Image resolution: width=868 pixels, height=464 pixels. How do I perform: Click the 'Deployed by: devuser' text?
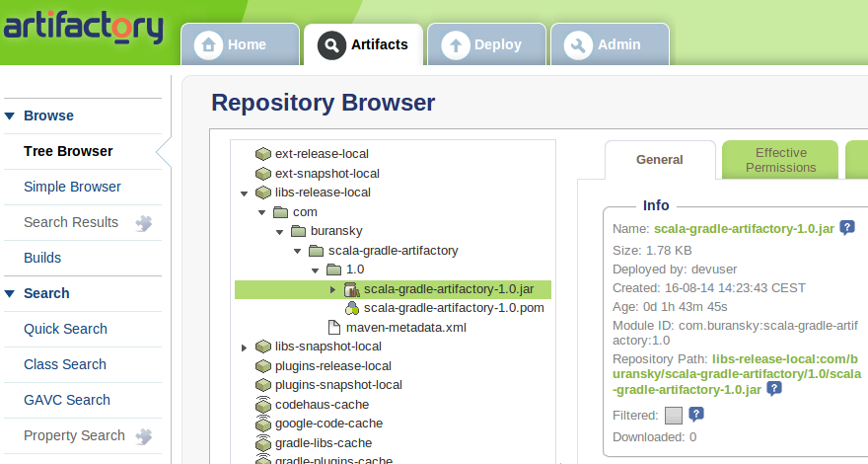click(675, 270)
